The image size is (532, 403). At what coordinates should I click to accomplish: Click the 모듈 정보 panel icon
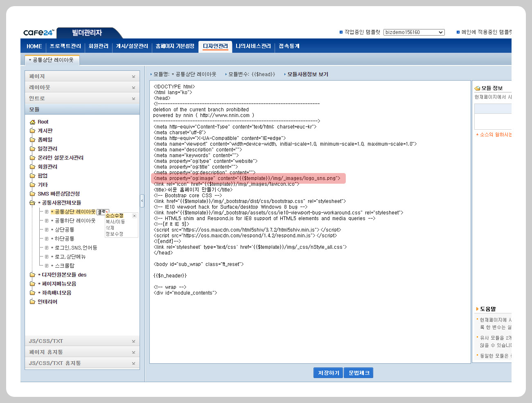(x=477, y=88)
